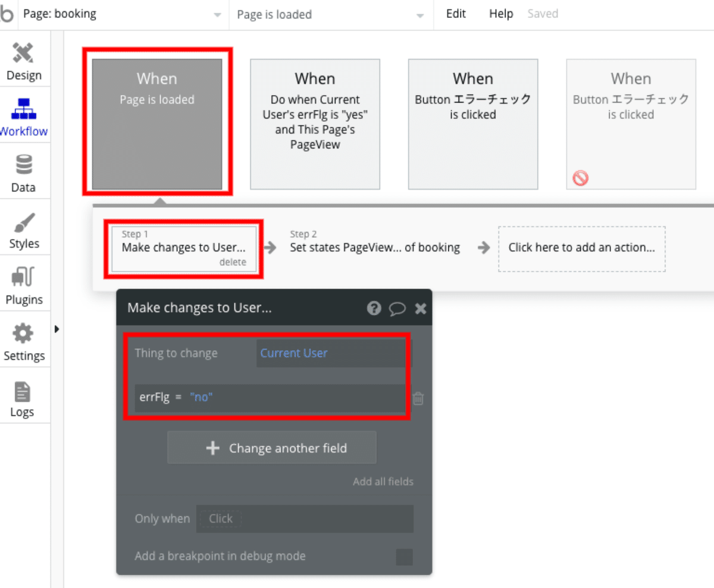Viewport: 714px width, 588px height.
Task: Open the Workflow tab icon
Action: (24, 109)
